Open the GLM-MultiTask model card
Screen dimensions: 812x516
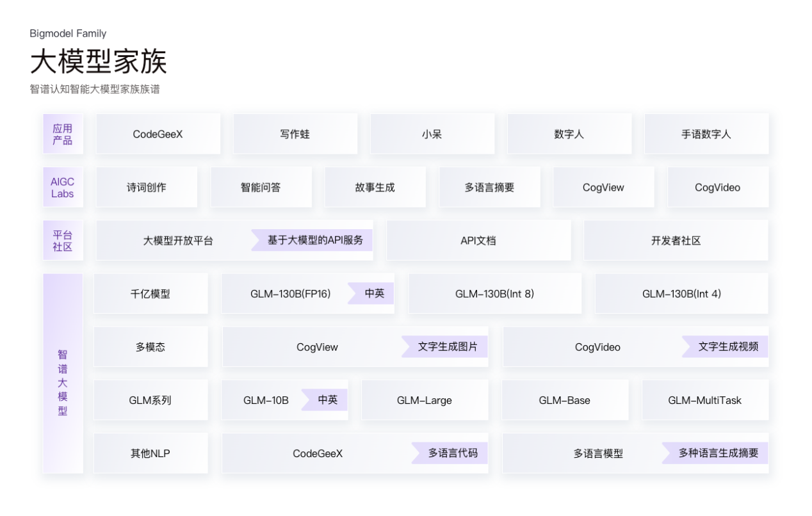click(x=705, y=400)
